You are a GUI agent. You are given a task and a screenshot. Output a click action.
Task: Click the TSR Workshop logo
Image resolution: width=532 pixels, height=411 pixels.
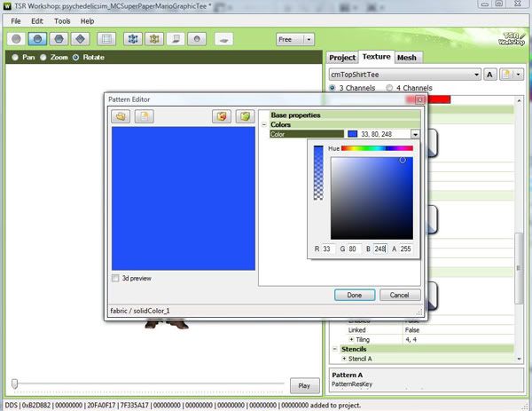[512, 39]
